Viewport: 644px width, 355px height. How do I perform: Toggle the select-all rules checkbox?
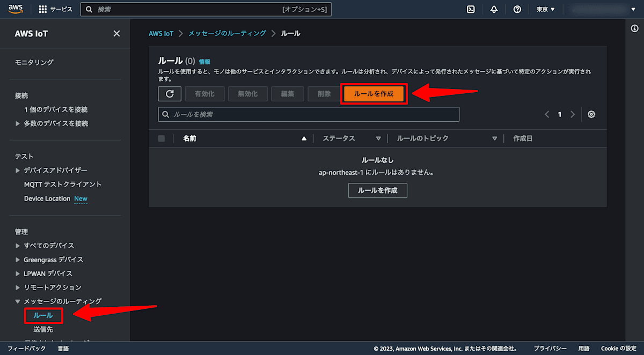(162, 138)
